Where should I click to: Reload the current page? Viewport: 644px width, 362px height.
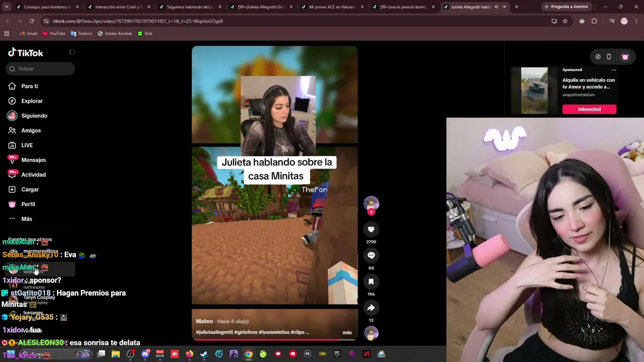(32, 21)
